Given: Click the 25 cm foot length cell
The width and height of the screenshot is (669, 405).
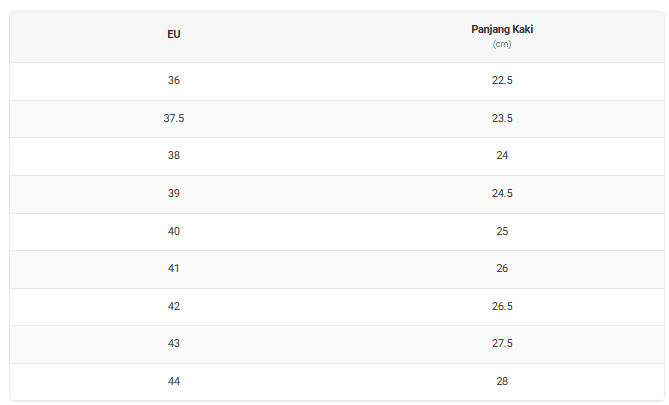Looking at the screenshot, I should (x=502, y=231).
